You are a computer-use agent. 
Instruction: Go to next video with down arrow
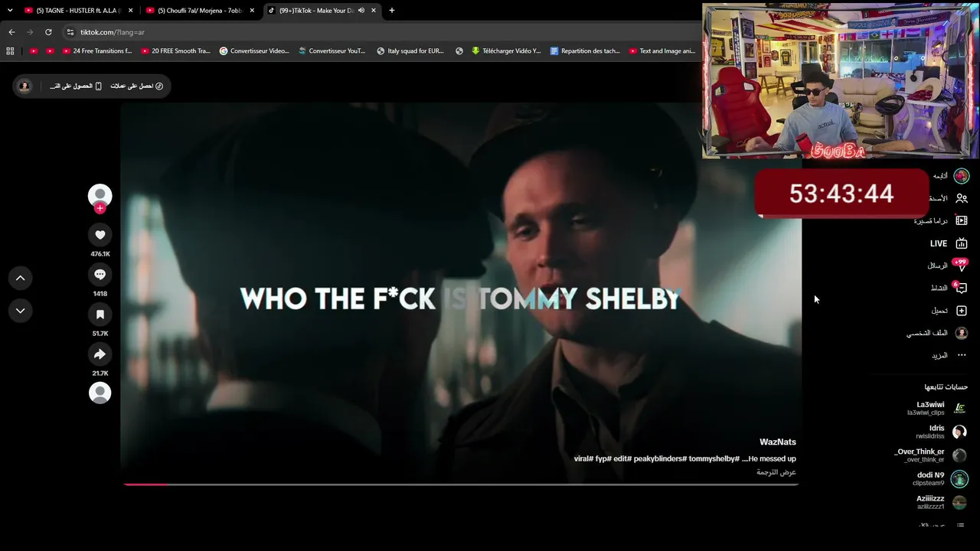point(21,311)
